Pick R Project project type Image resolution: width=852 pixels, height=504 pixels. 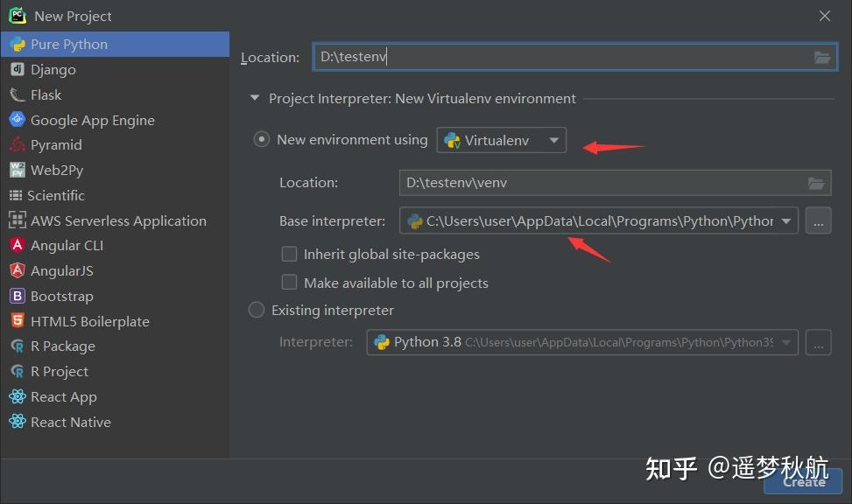[115, 372]
